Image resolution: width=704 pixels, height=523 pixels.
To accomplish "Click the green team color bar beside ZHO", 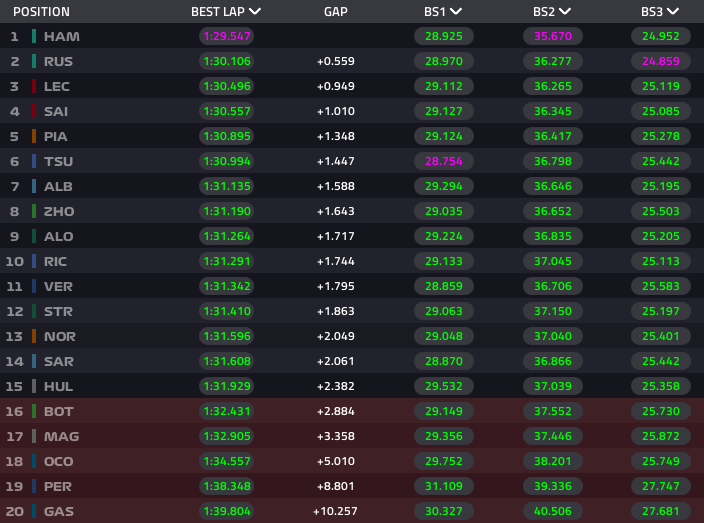I will [x=34, y=211].
